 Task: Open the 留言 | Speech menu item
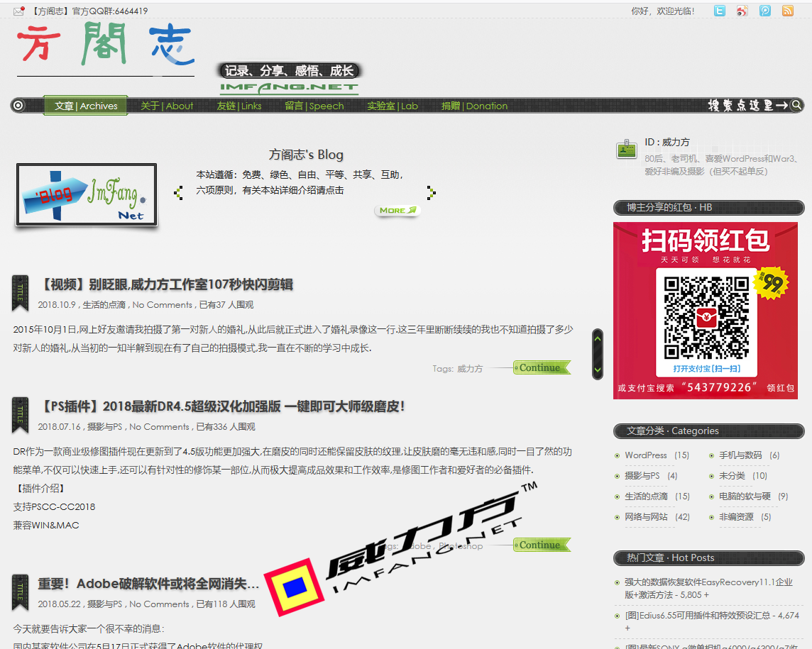pyautogui.click(x=314, y=106)
